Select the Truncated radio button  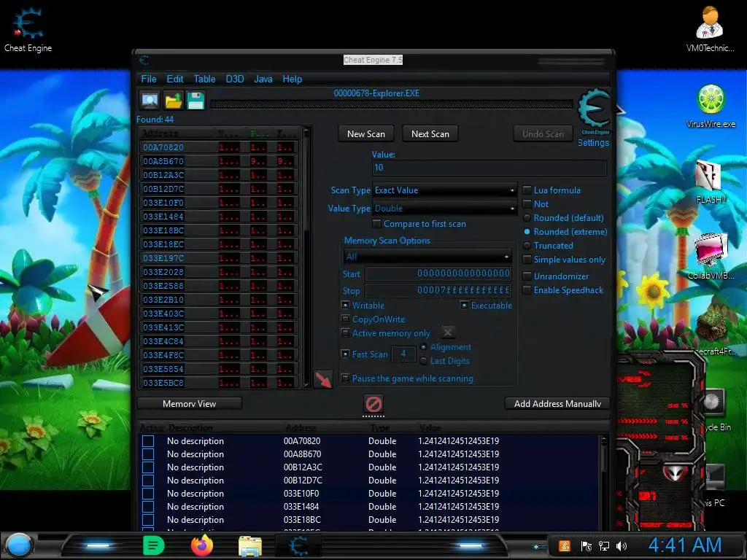[x=527, y=246]
